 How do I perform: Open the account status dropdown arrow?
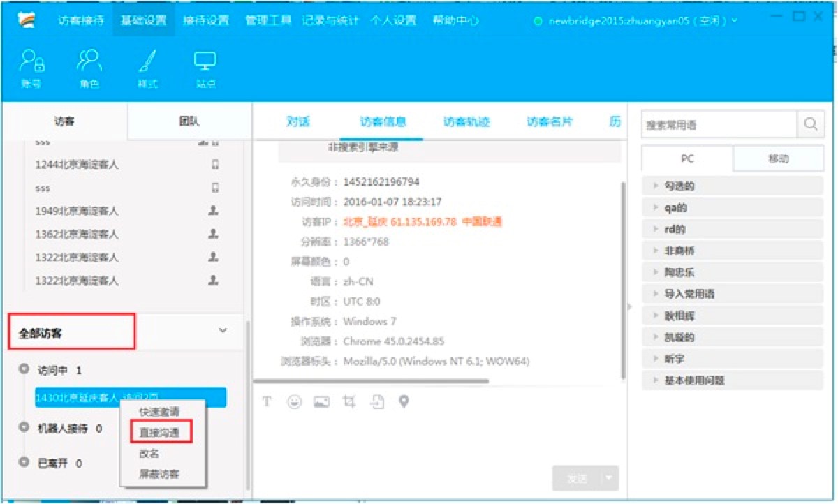coord(735,21)
